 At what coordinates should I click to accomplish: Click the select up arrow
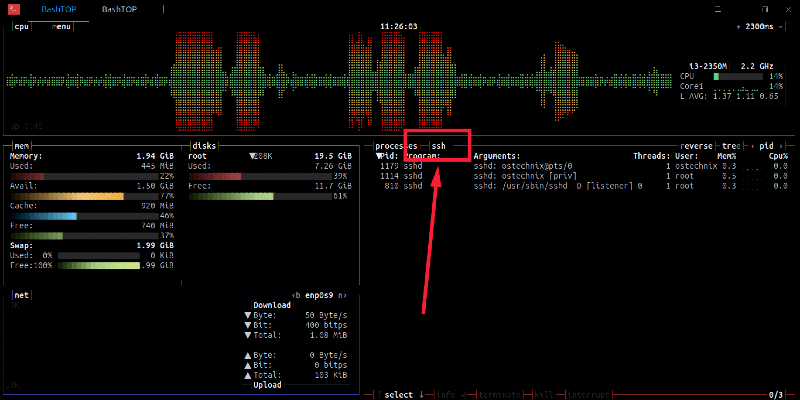pos(378,394)
